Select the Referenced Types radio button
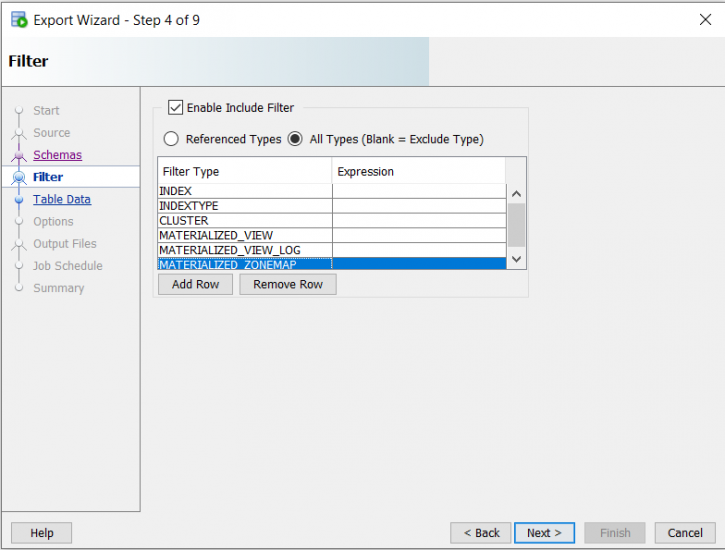The image size is (725, 550). (x=171, y=139)
